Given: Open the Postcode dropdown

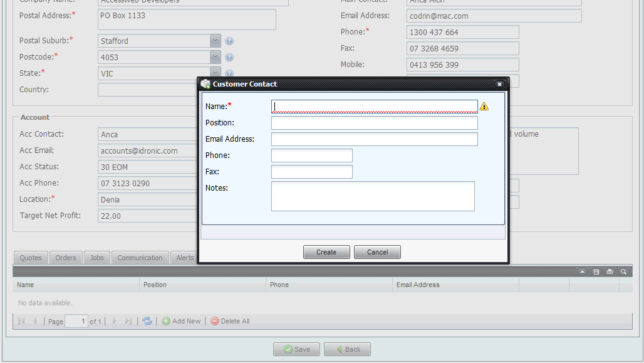Looking at the screenshot, I should click(x=216, y=57).
